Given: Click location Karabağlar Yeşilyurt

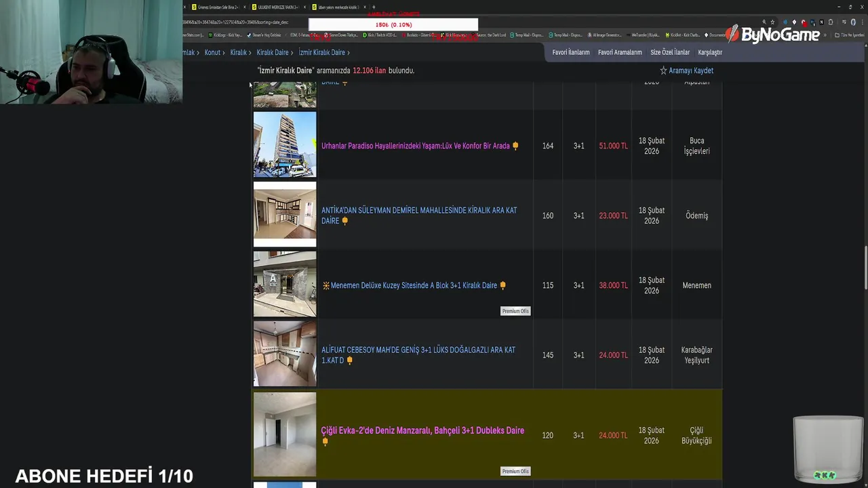Looking at the screenshot, I should tap(696, 355).
